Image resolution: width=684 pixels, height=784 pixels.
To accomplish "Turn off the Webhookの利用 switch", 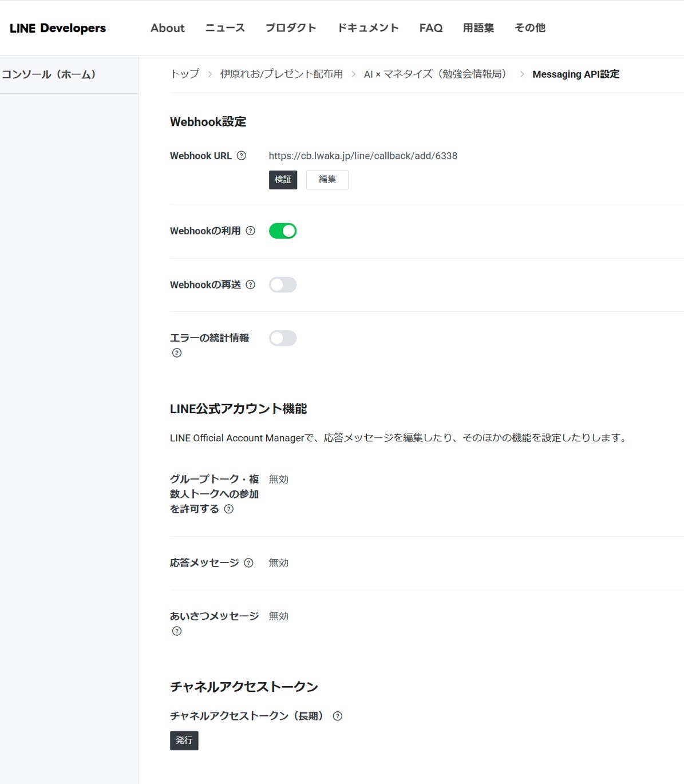I will [x=283, y=231].
